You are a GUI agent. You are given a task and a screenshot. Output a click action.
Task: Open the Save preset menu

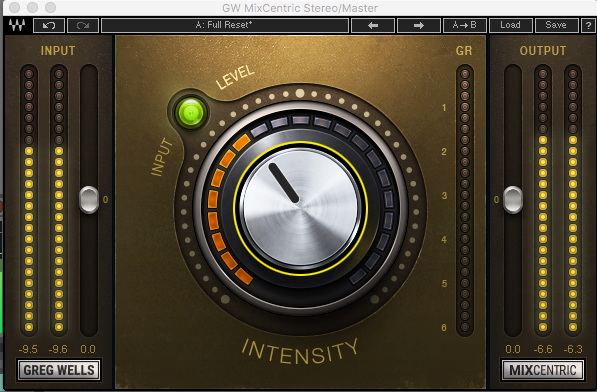556,25
